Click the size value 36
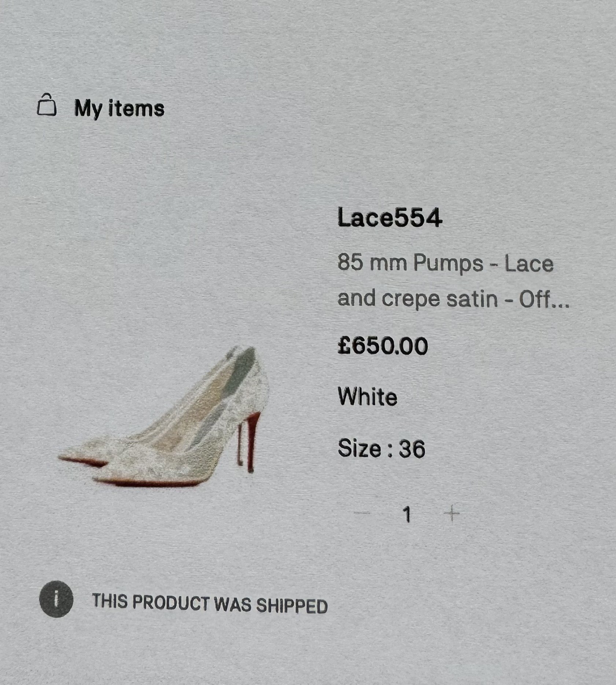The width and height of the screenshot is (616, 685). (412, 449)
